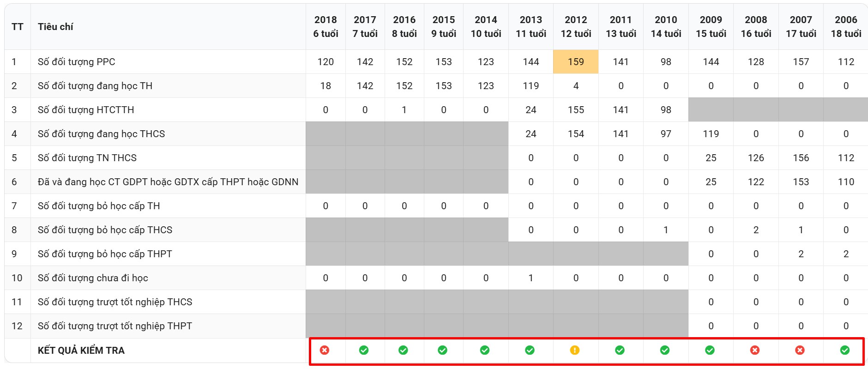The height and width of the screenshot is (369, 868).
Task: Click the green check icon under 2013
Action: tap(530, 350)
